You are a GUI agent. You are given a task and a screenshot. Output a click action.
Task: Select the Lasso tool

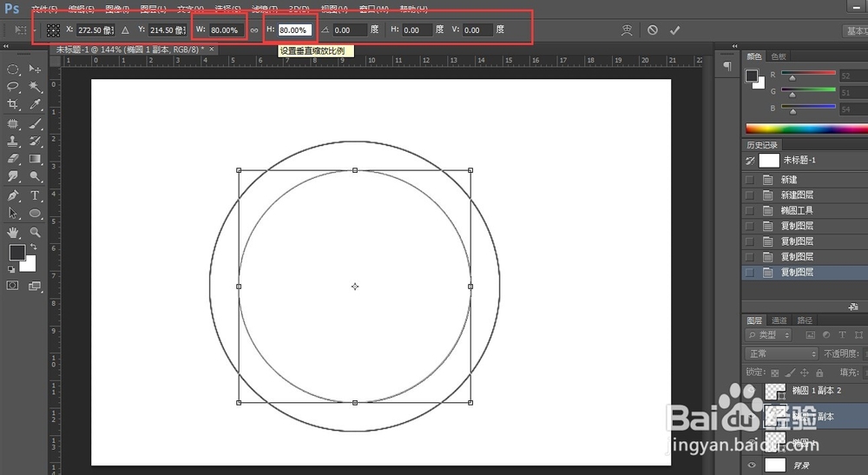tap(13, 86)
